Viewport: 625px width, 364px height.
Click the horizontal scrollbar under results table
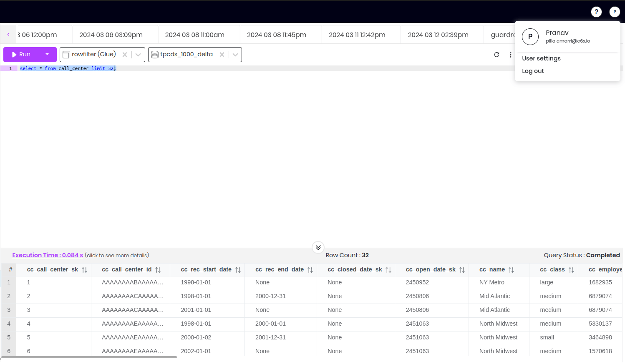click(89, 357)
